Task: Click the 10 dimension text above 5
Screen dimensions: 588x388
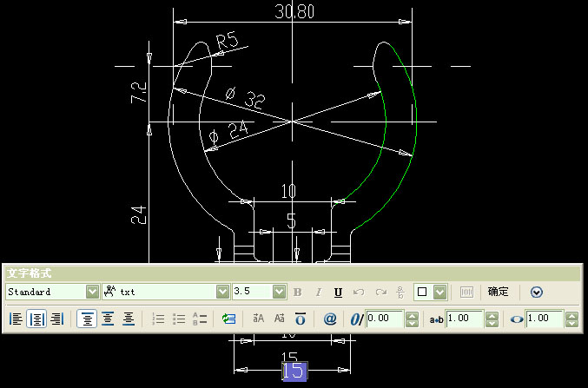Action: tap(288, 191)
